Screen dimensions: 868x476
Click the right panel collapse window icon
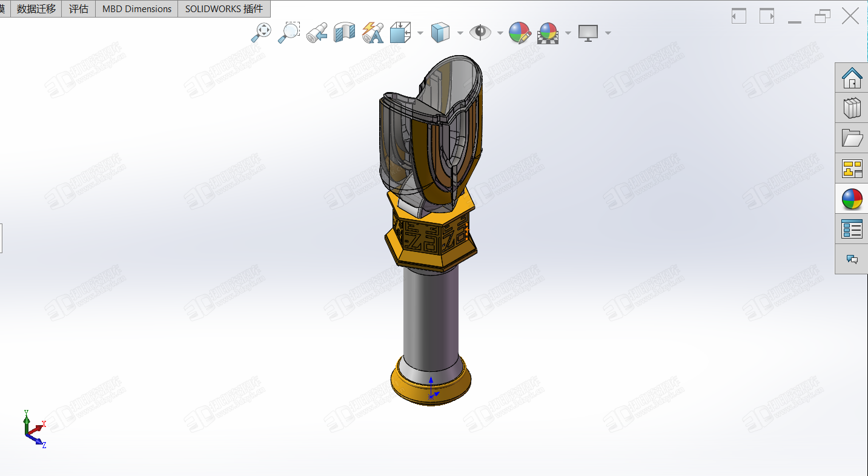(x=767, y=16)
